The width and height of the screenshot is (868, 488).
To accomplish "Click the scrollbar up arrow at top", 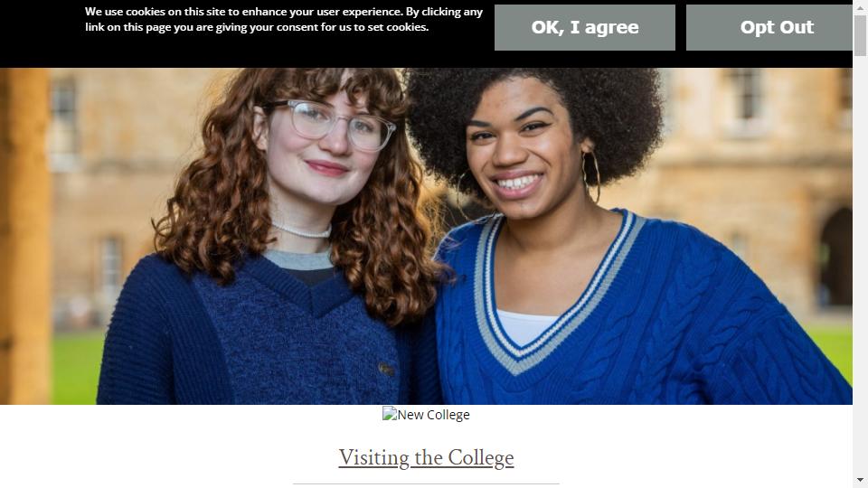I will click(860, 6).
